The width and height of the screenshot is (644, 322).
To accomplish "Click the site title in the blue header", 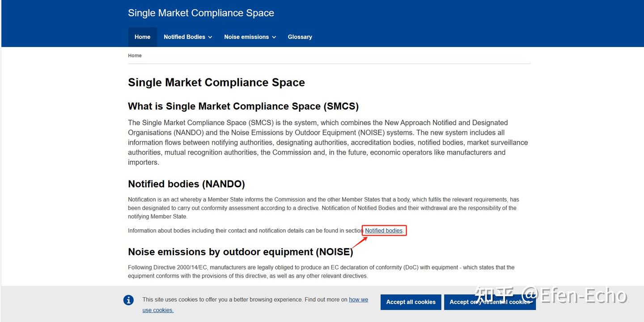I will tap(201, 13).
